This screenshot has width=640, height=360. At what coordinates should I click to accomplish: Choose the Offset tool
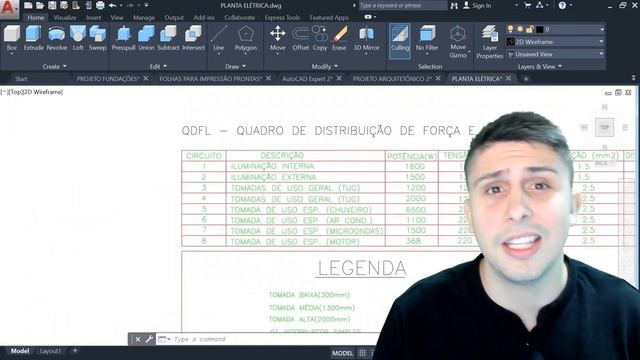pos(301,38)
